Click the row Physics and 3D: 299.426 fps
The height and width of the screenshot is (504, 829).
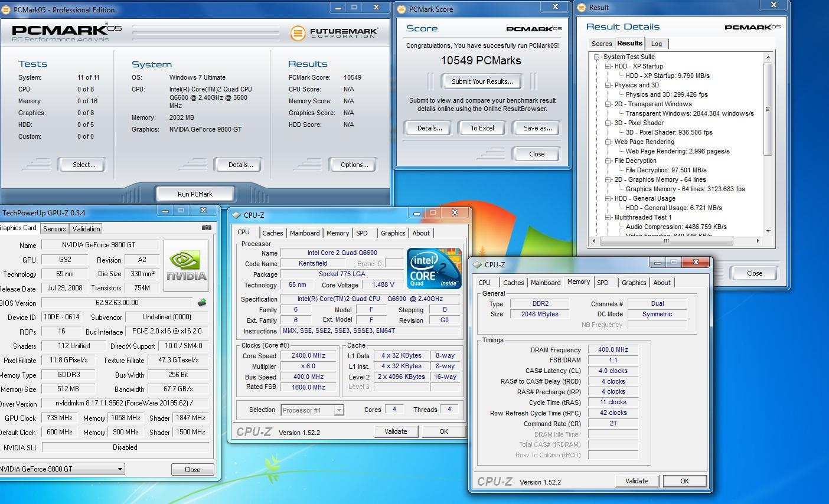coord(667,95)
